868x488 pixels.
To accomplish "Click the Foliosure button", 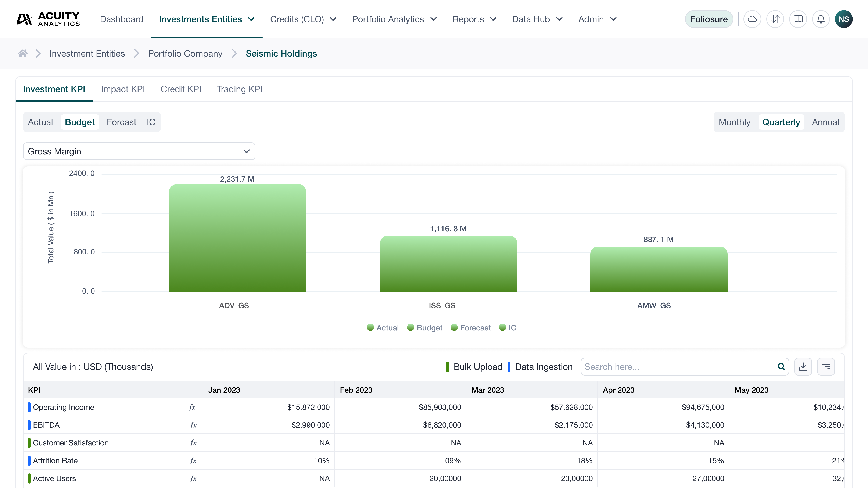I will click(709, 19).
